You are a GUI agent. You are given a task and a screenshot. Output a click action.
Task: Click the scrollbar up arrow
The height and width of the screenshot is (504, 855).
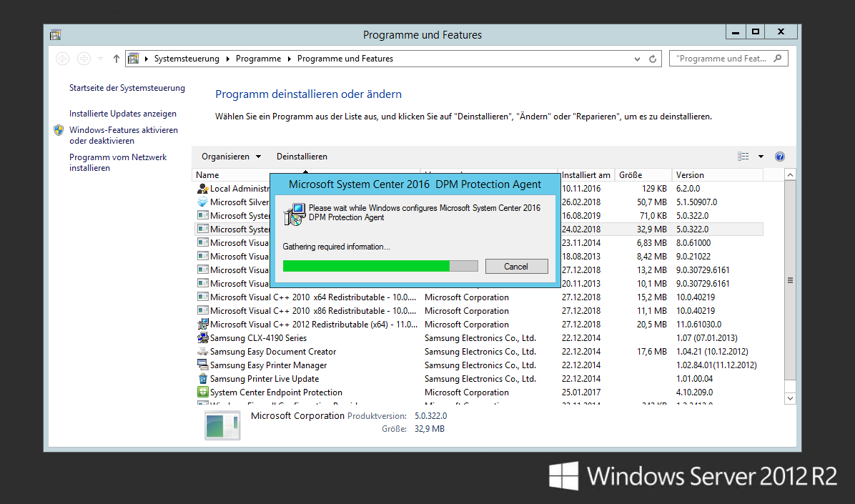coord(790,174)
